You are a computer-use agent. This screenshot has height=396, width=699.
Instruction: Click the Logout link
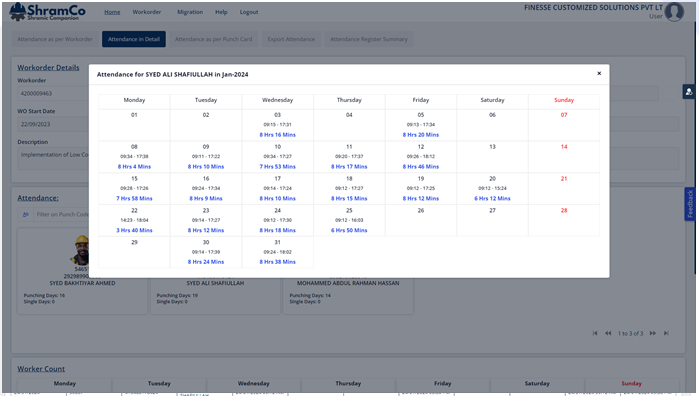(x=249, y=12)
